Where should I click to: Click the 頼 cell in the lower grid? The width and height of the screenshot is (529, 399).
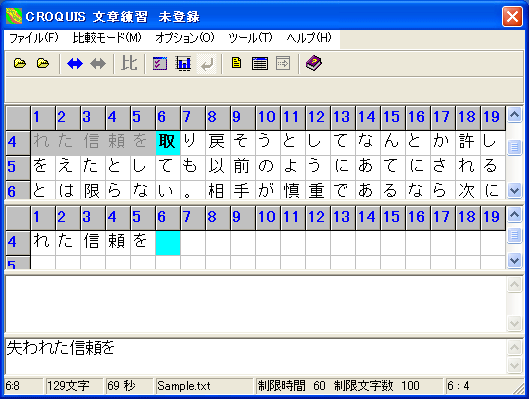pyautogui.click(x=118, y=243)
